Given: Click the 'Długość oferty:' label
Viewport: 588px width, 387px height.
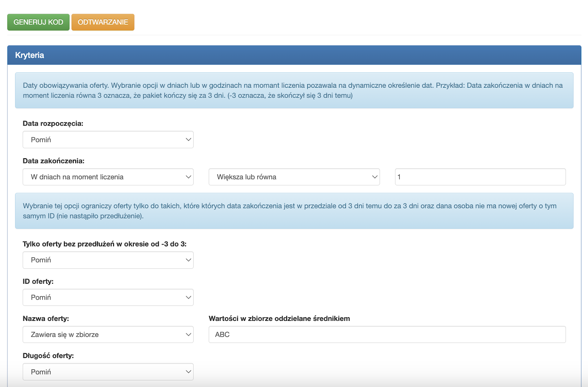Looking at the screenshot, I should [48, 355].
